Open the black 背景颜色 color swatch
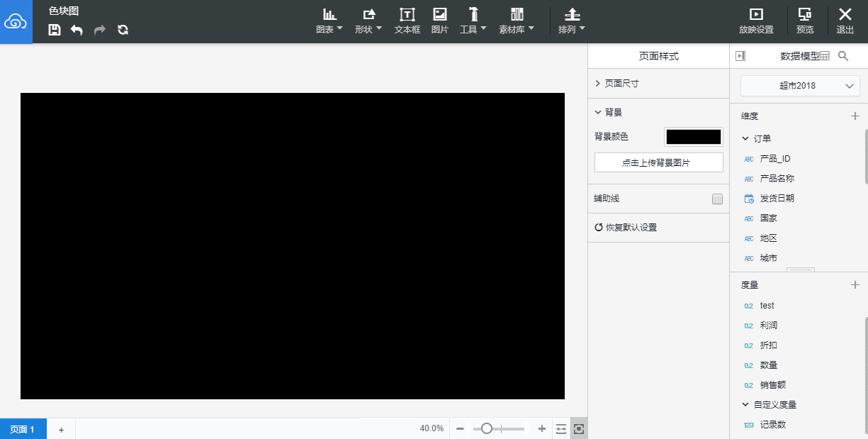Screen dimensions: 868x439 click(694, 137)
